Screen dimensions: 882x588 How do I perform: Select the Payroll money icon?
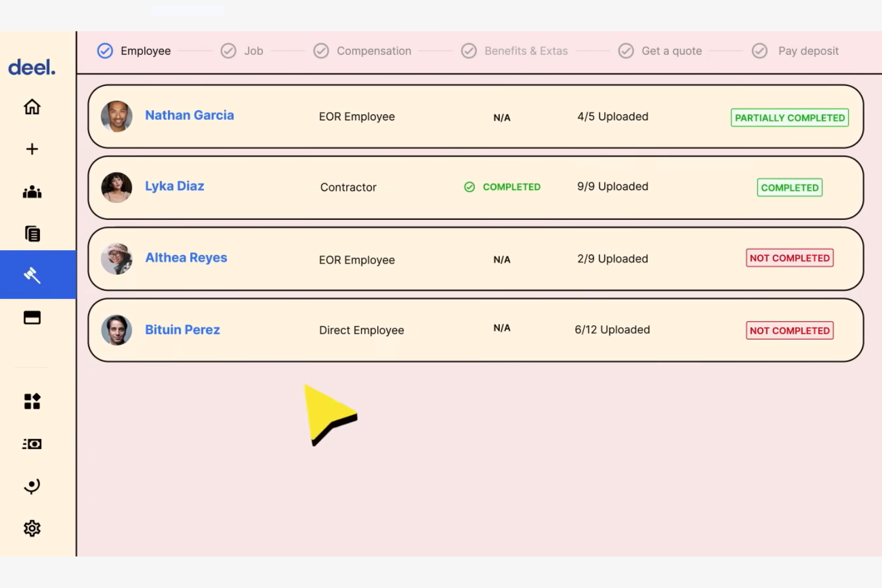tap(32, 443)
